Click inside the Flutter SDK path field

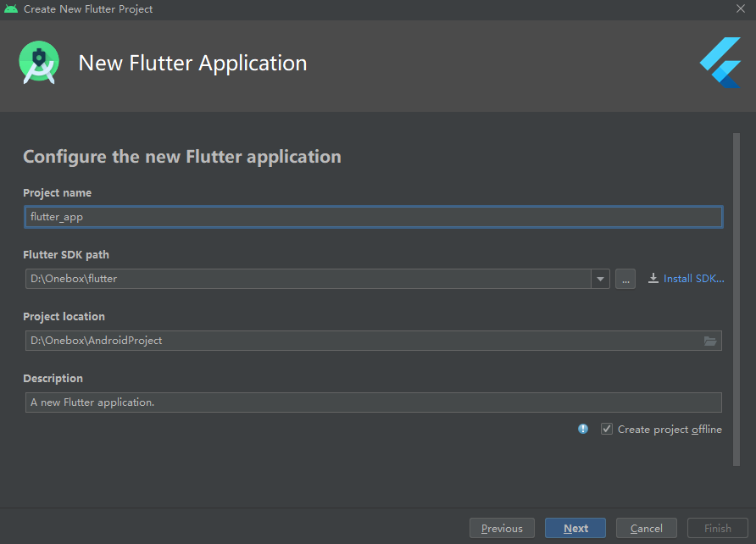coord(305,278)
